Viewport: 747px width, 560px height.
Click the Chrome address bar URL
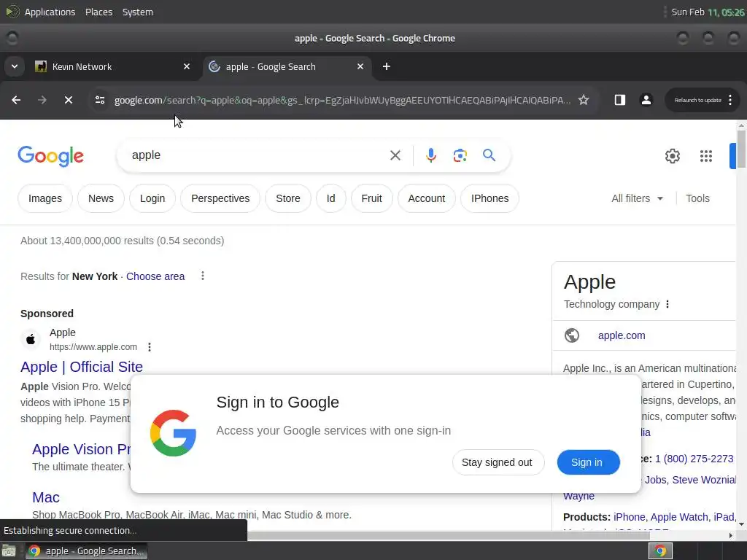coord(342,100)
